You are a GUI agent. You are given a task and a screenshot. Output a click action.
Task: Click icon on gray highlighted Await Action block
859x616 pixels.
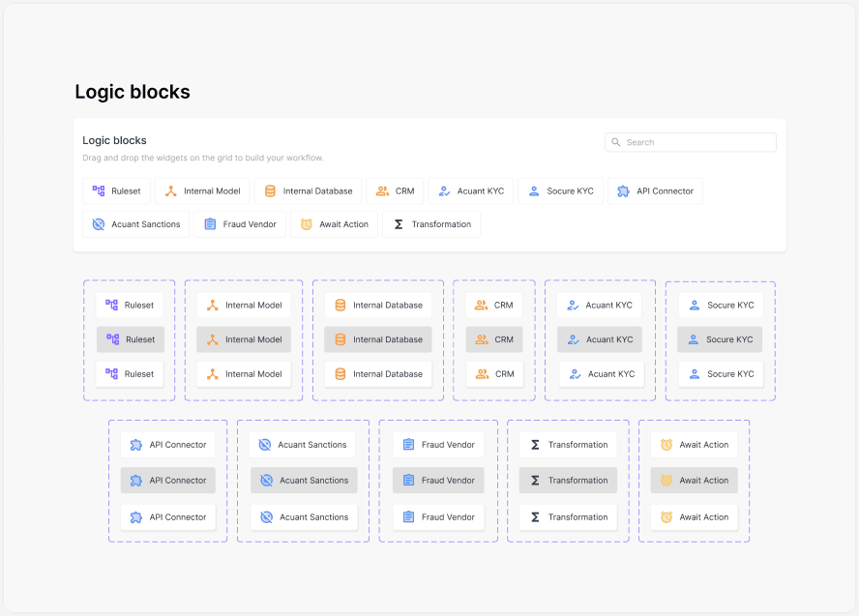[x=666, y=481]
